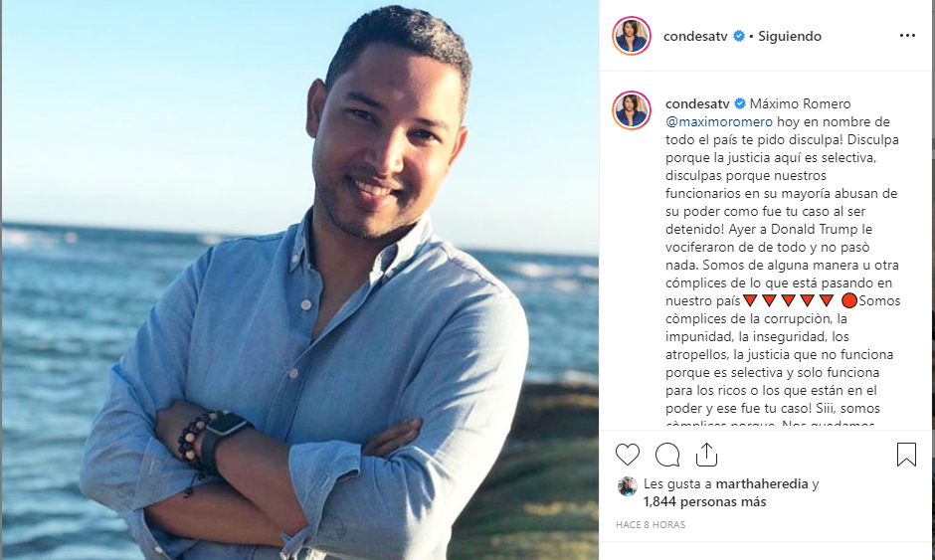
Task: Open comments with the speech bubble icon
Action: pyautogui.click(x=667, y=455)
